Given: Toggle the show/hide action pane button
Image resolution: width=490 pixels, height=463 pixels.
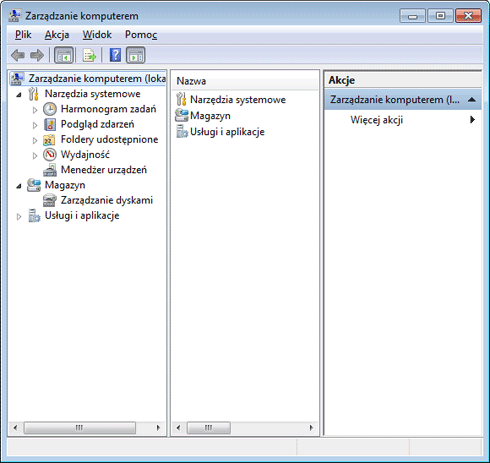Looking at the screenshot, I should click(x=136, y=55).
